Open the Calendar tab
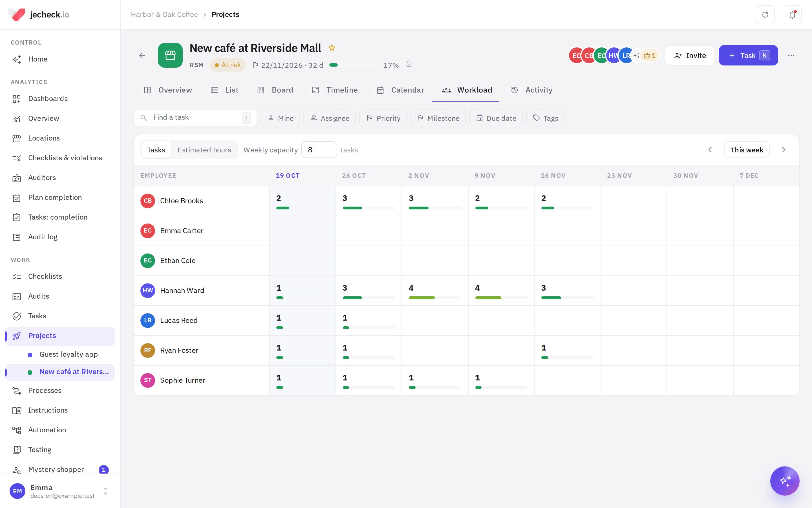This screenshot has width=812, height=508. tap(400, 90)
